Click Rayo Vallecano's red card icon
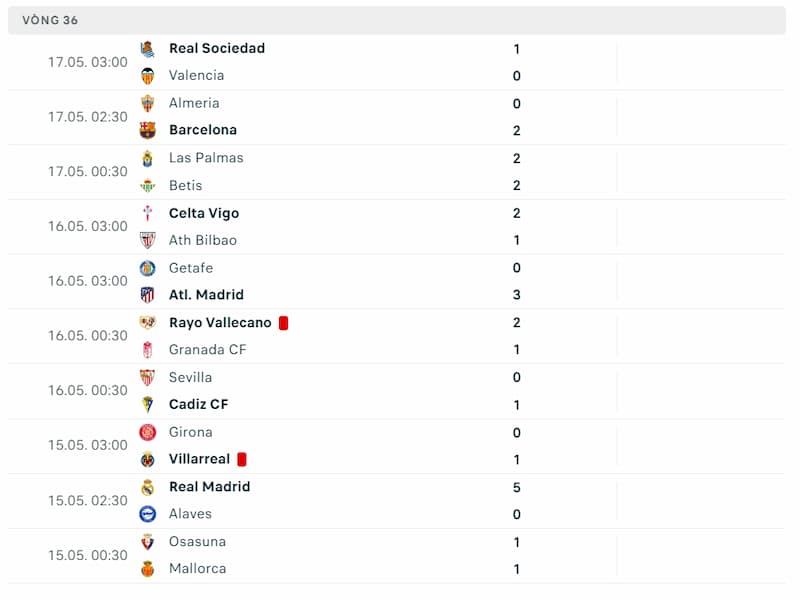This screenshot has width=800, height=600. [x=284, y=323]
